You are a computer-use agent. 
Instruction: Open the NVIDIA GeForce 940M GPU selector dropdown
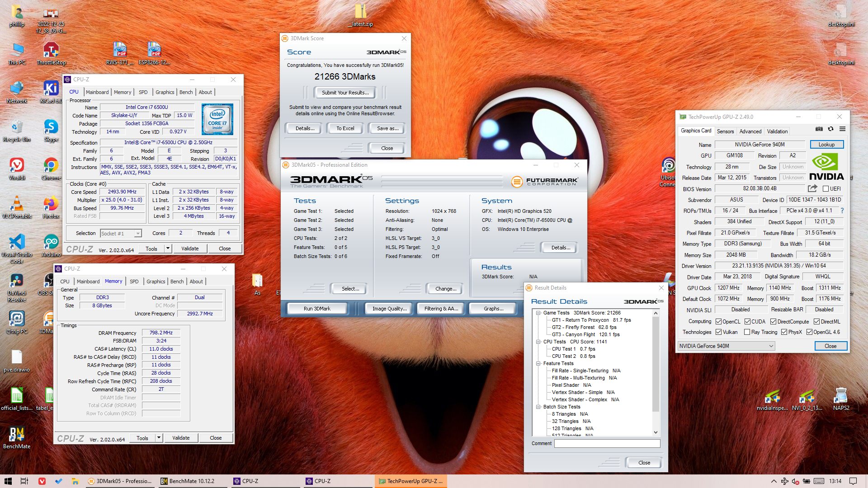pyautogui.click(x=726, y=346)
